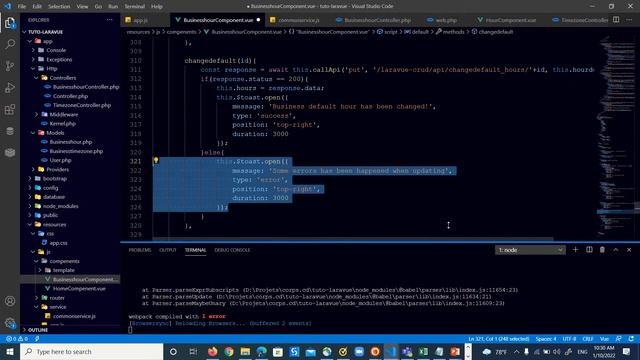Switch to the OUTPUT panel tab

tap(168, 250)
